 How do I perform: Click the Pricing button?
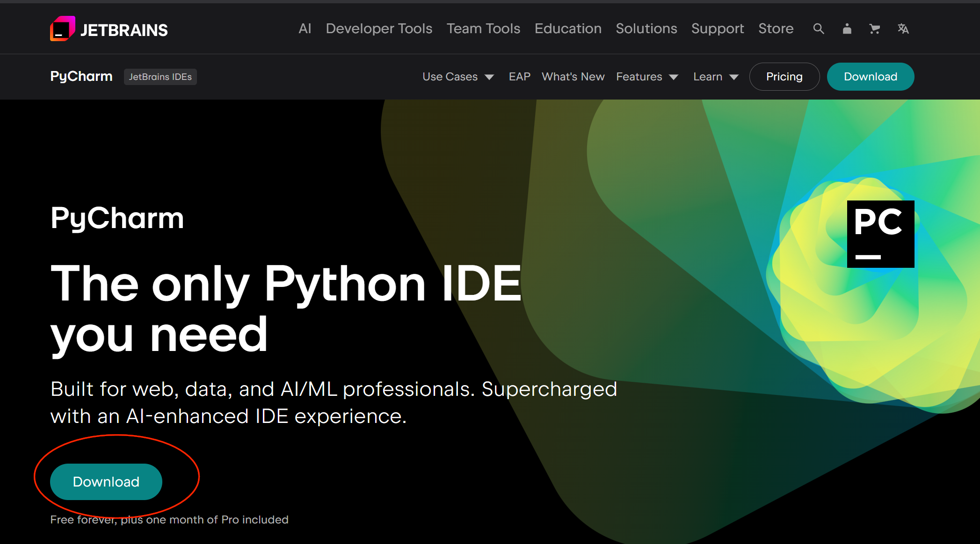pos(784,77)
